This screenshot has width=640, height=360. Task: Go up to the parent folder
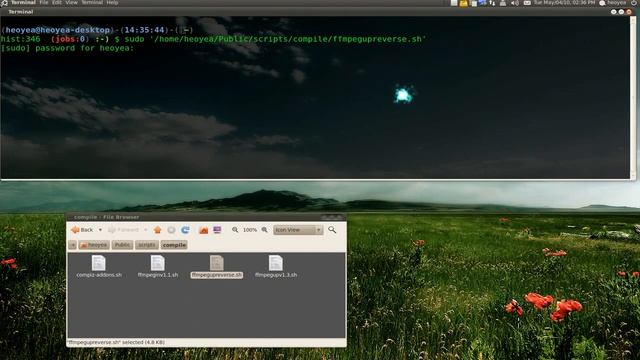(x=158, y=230)
